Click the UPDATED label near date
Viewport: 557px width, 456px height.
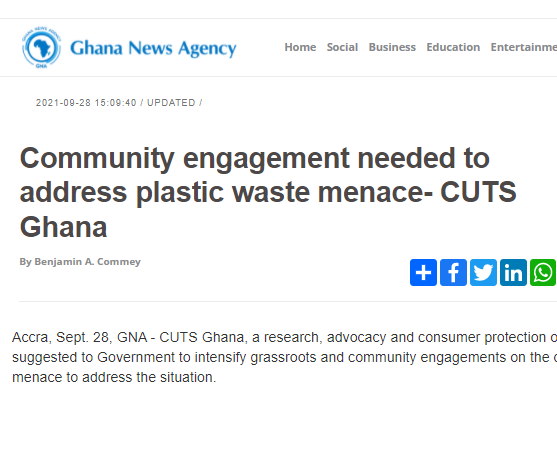coord(171,103)
